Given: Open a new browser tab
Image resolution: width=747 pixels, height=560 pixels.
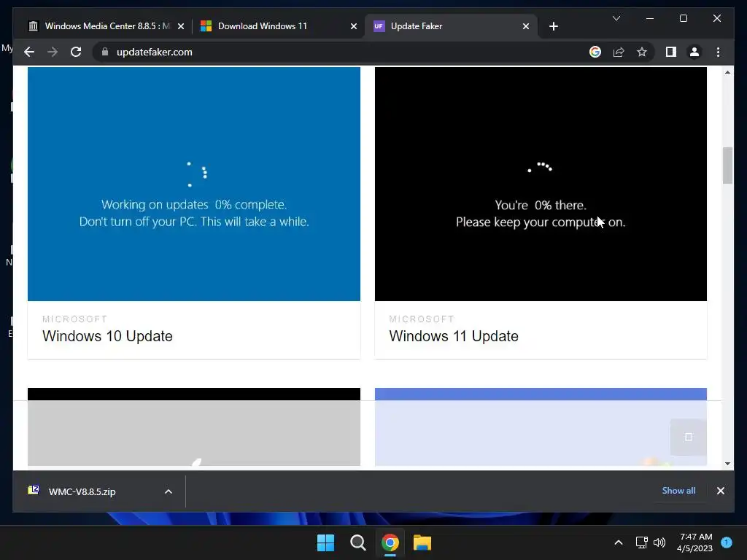Looking at the screenshot, I should 553,26.
